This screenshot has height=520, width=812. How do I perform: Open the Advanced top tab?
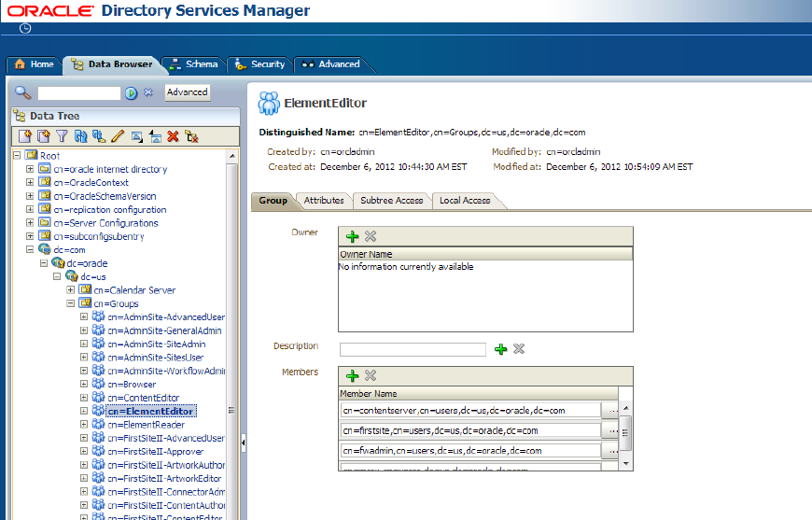pyautogui.click(x=331, y=64)
